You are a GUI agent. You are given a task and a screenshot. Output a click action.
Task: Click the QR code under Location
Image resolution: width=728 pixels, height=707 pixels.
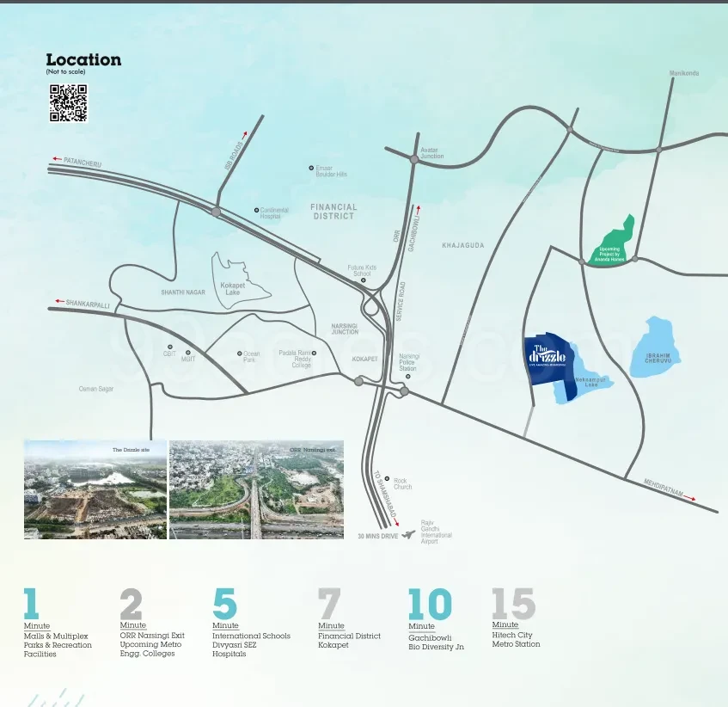68,103
